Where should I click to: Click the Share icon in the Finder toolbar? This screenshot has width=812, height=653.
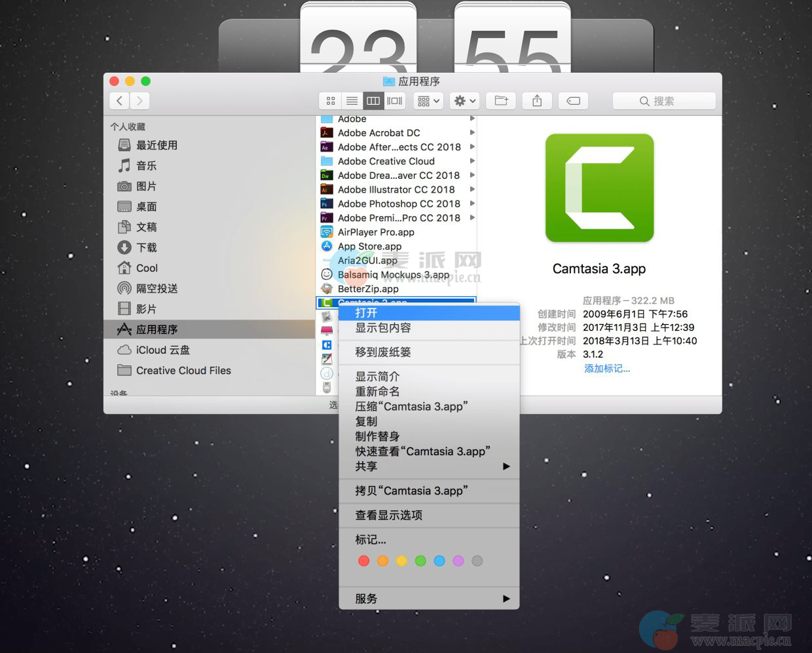537,101
